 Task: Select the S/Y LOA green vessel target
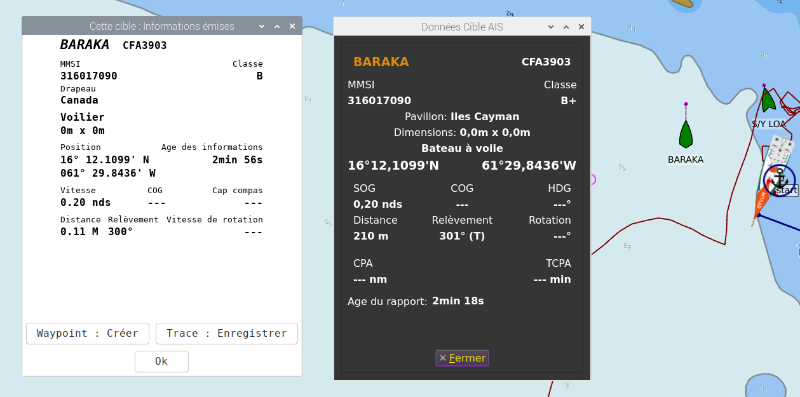click(768, 100)
